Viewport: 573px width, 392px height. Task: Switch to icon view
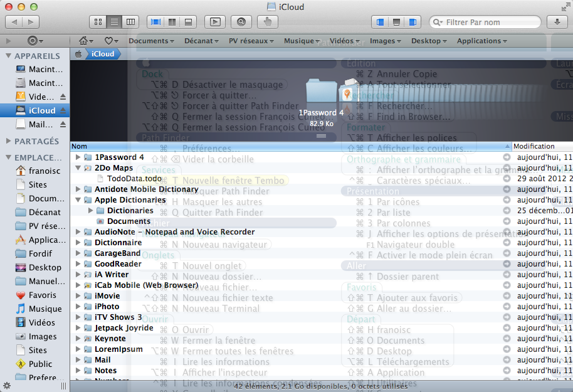coord(98,23)
